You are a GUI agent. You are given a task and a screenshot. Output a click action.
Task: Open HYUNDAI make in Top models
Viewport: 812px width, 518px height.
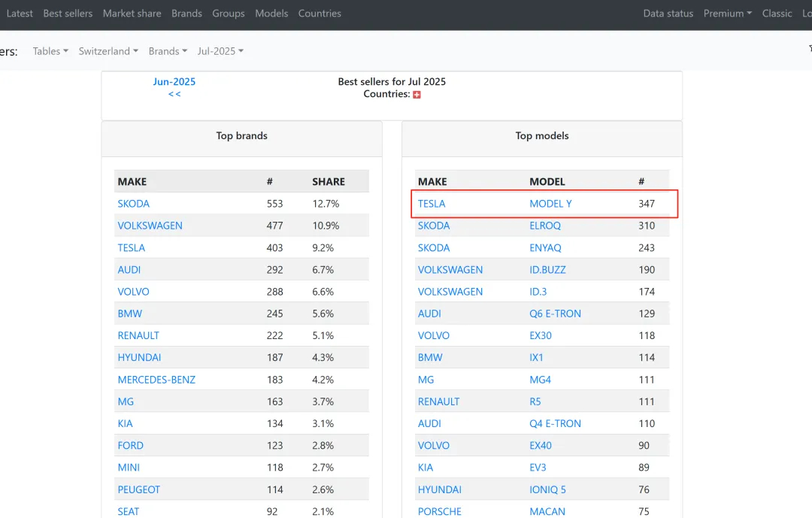pos(440,489)
